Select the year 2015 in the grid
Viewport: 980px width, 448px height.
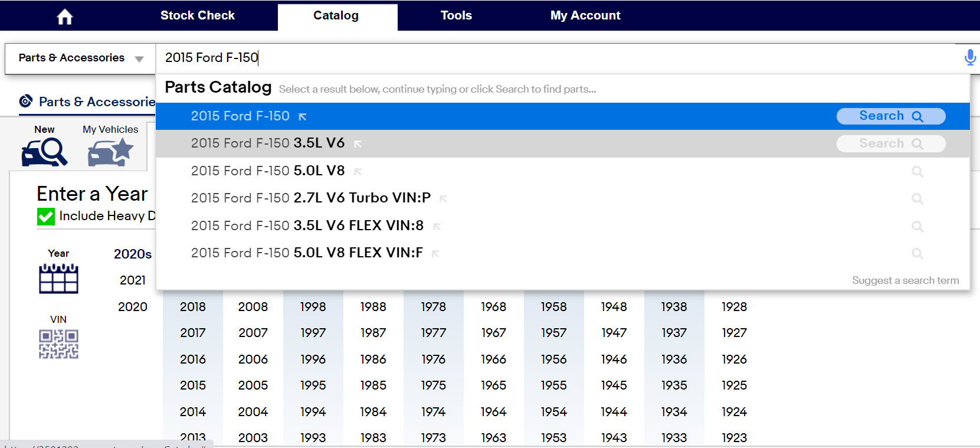[193, 385]
